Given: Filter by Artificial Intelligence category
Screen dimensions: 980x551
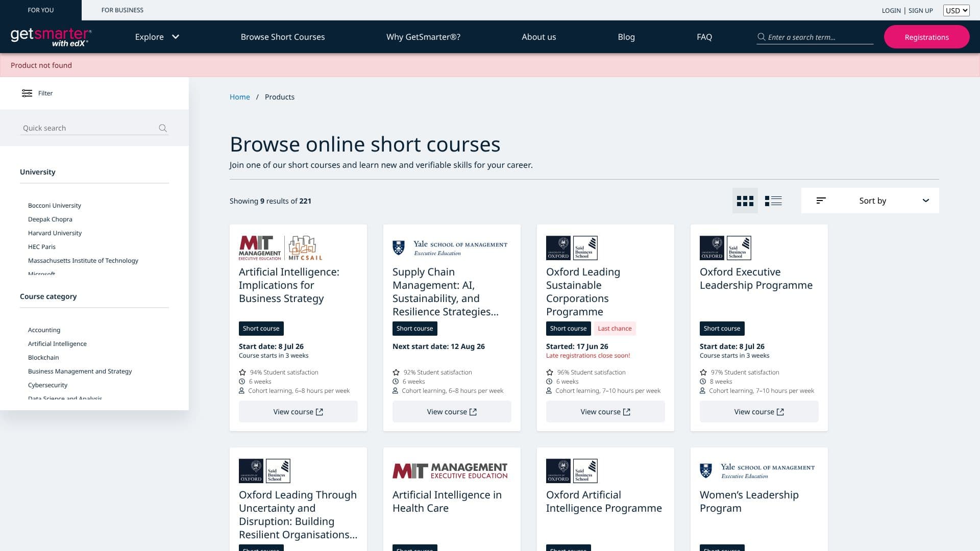Looking at the screenshot, I should (57, 344).
